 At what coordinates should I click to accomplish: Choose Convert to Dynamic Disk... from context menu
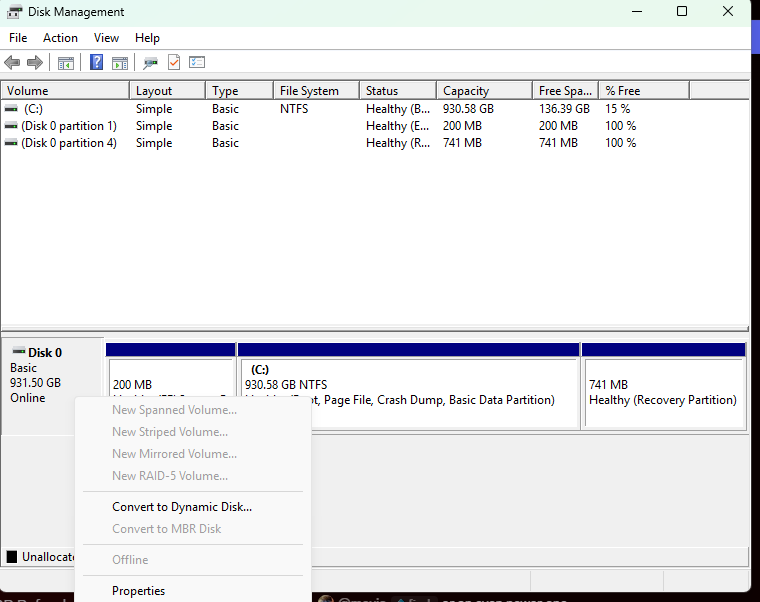click(x=193, y=507)
